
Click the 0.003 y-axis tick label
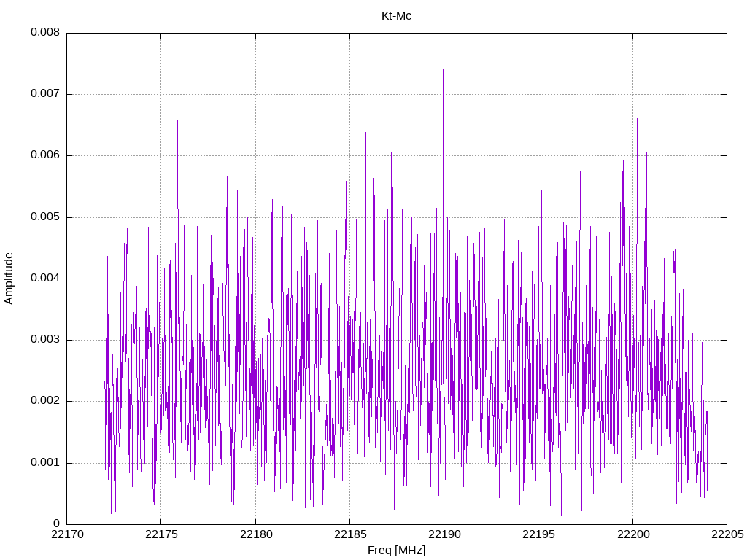[45, 340]
